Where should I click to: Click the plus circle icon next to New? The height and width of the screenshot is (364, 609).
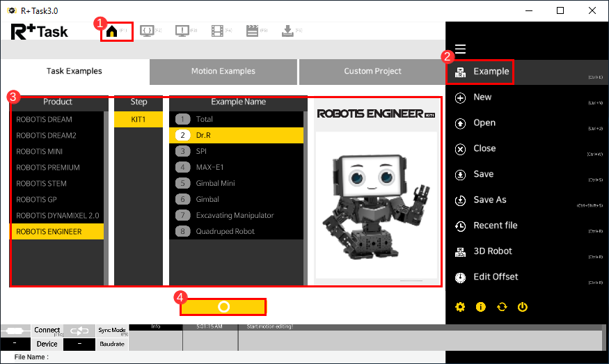460,98
